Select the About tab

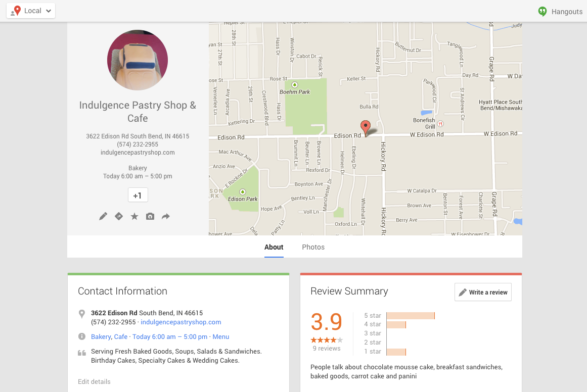[274, 247]
